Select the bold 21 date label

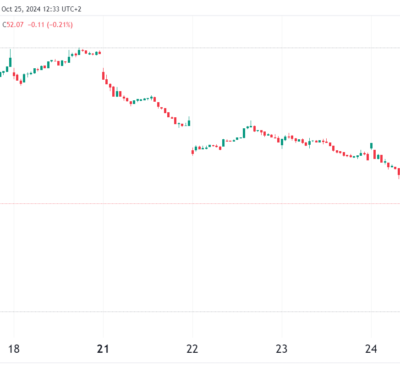tap(103, 349)
